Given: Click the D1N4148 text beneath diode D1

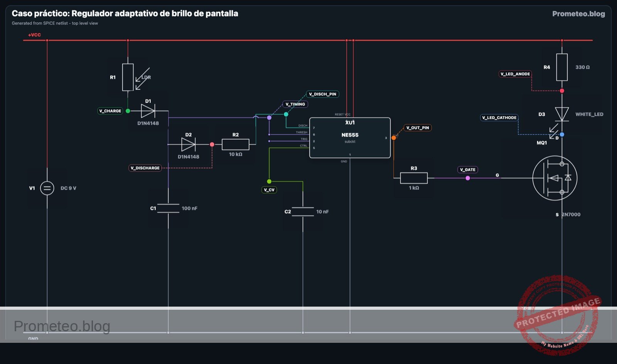Looking at the screenshot, I should pyautogui.click(x=148, y=124).
